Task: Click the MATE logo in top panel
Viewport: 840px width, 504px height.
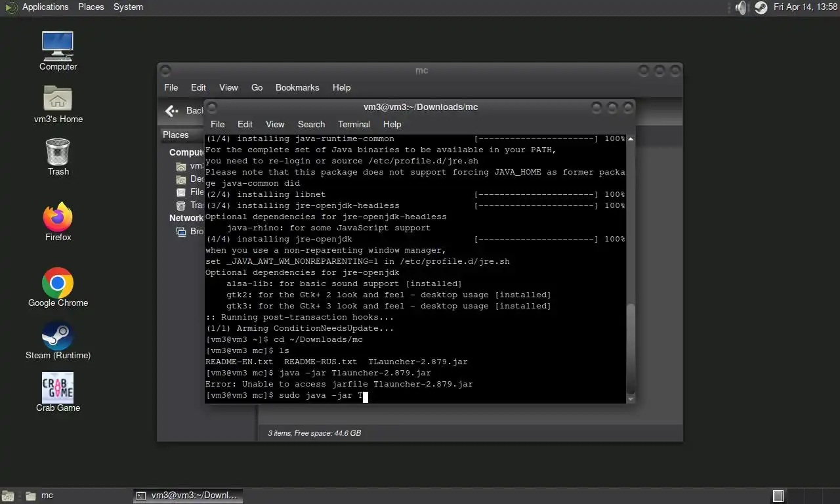Action: coord(11,7)
